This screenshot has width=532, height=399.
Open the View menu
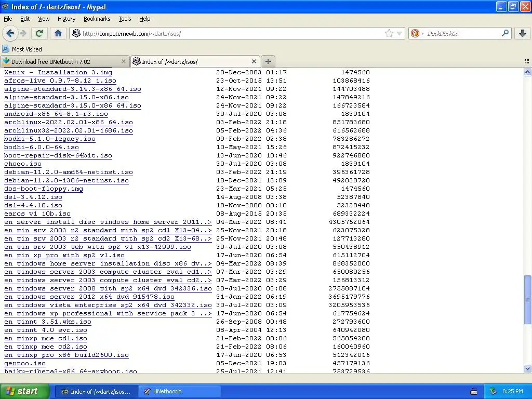tap(44, 19)
